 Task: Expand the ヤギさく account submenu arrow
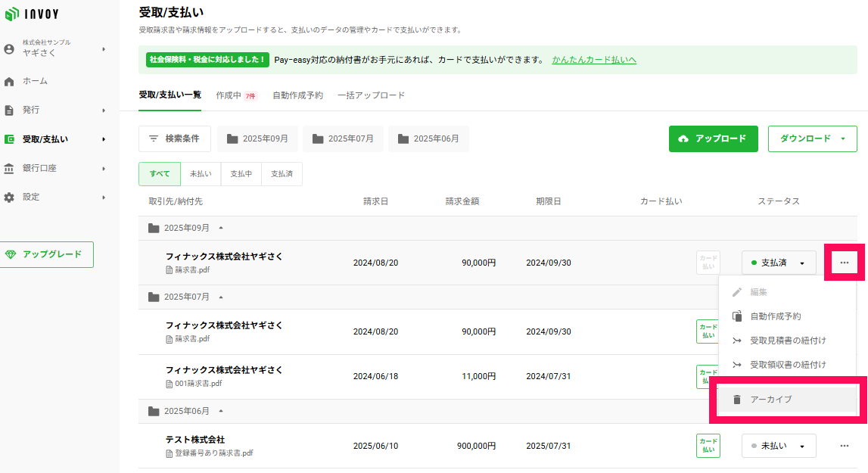104,49
